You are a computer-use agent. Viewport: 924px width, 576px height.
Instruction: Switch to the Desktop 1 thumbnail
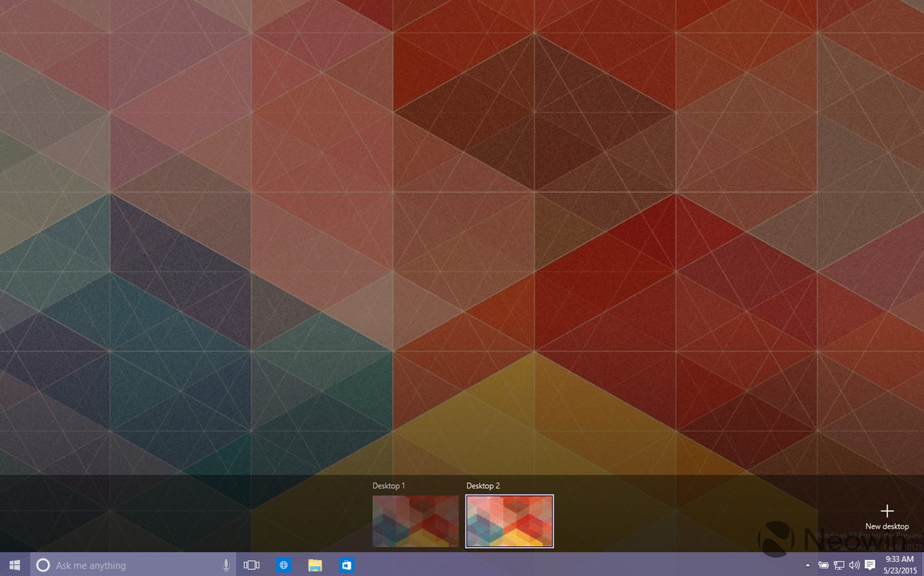pyautogui.click(x=415, y=521)
